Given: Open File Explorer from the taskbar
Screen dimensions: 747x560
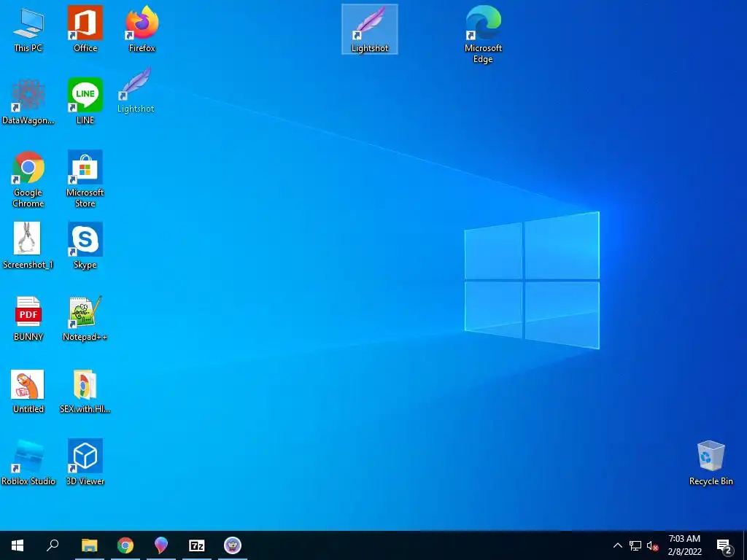Looking at the screenshot, I should point(89,545).
